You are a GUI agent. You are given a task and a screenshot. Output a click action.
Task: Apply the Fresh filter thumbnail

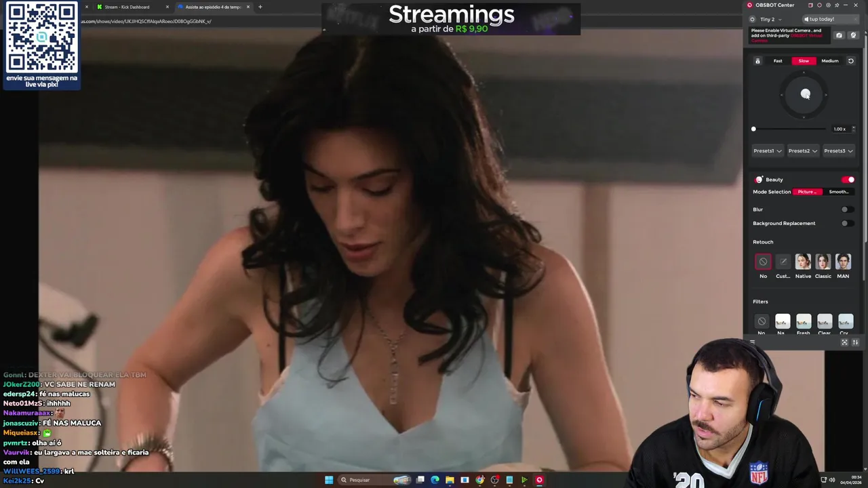[x=804, y=321]
